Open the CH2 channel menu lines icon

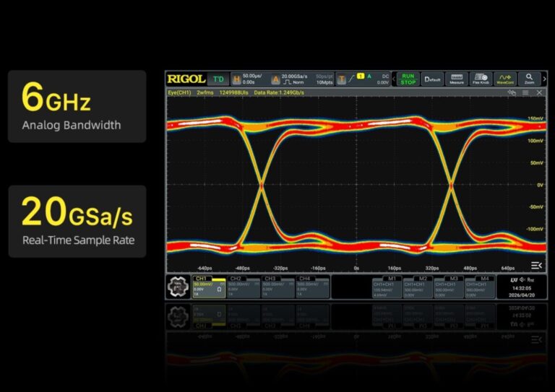pos(257,284)
